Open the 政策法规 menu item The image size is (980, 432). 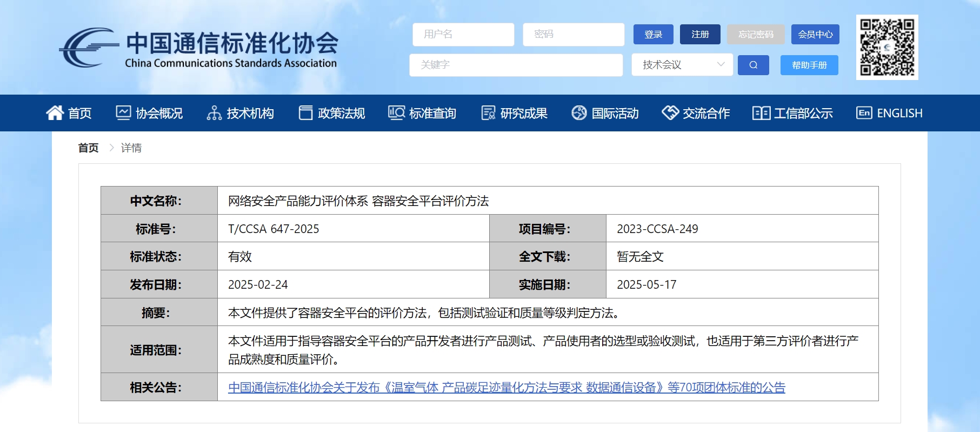click(331, 113)
